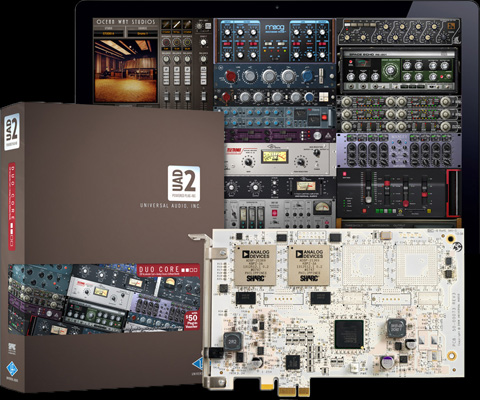This screenshot has width=480, height=400.
Task: Click the plugin collage image on the box
Action: click(x=104, y=299)
